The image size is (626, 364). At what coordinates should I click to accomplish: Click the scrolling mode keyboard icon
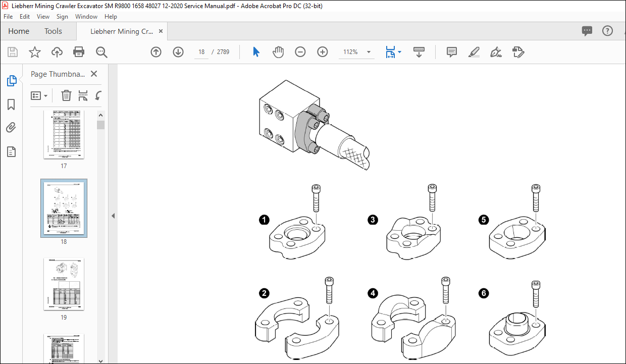pos(419,52)
